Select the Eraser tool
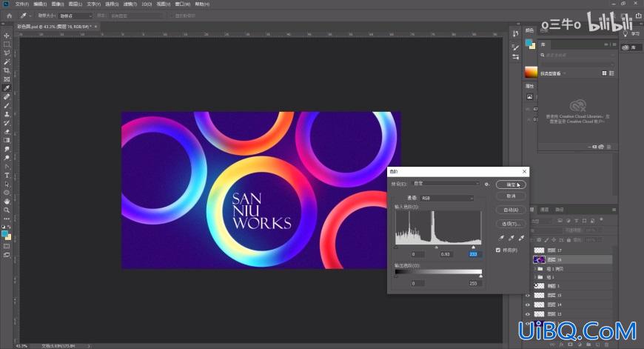The image size is (644, 349). pos(7,132)
